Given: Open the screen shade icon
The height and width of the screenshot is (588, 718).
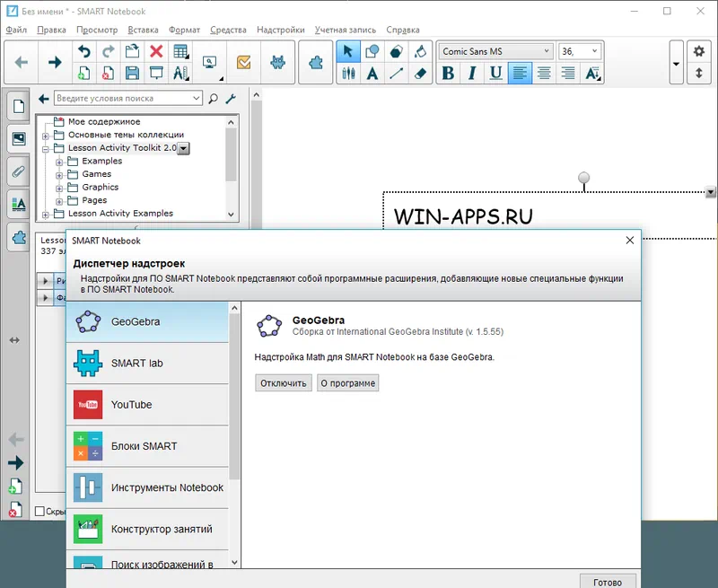Looking at the screenshot, I should pyautogui.click(x=156, y=73).
